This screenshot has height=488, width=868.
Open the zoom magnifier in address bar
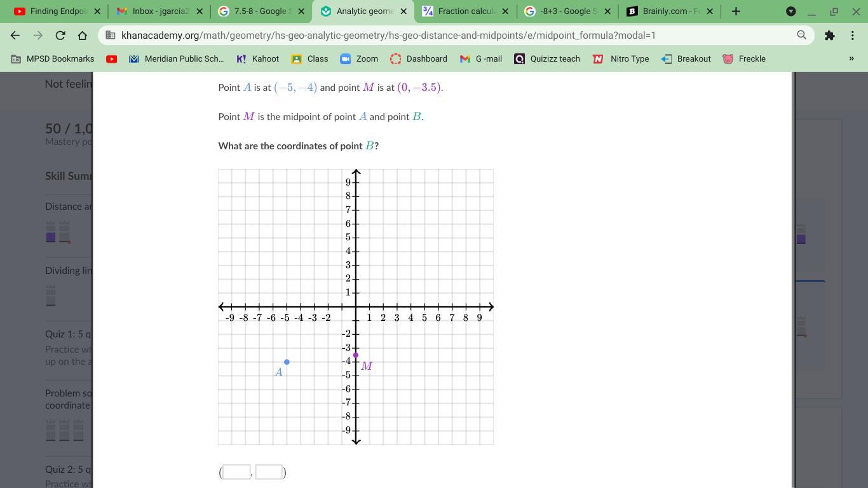(801, 36)
